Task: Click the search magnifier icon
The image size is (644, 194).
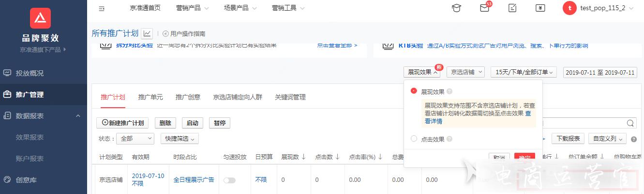Action: tap(630, 123)
